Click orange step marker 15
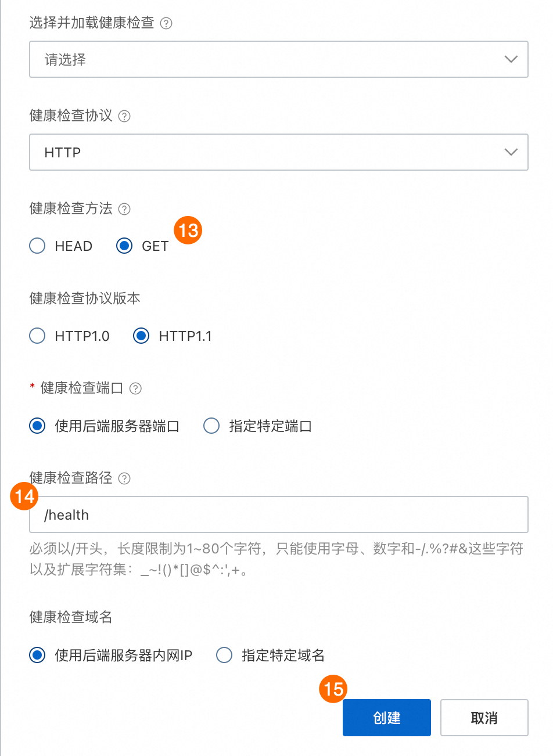 click(x=333, y=689)
